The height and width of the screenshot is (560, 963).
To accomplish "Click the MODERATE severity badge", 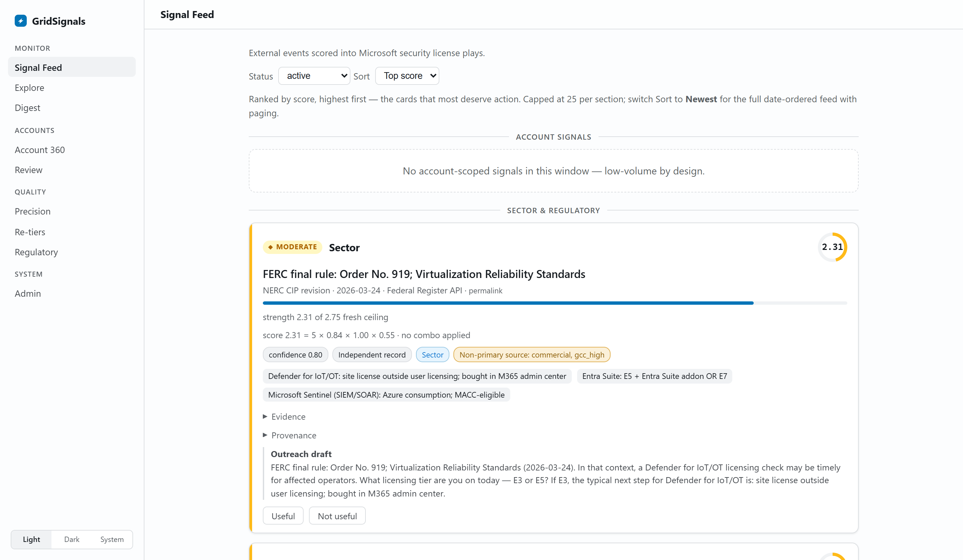I will tap(292, 247).
